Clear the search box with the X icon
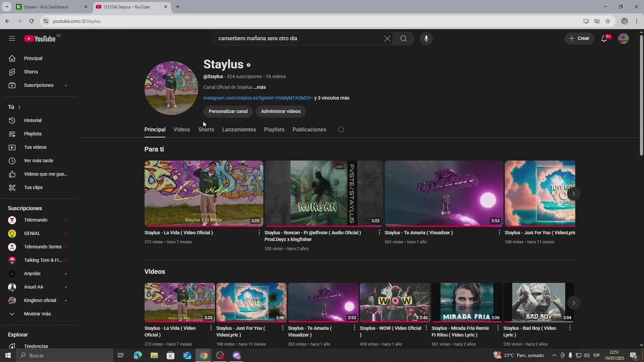644x362 pixels. pos(387,39)
